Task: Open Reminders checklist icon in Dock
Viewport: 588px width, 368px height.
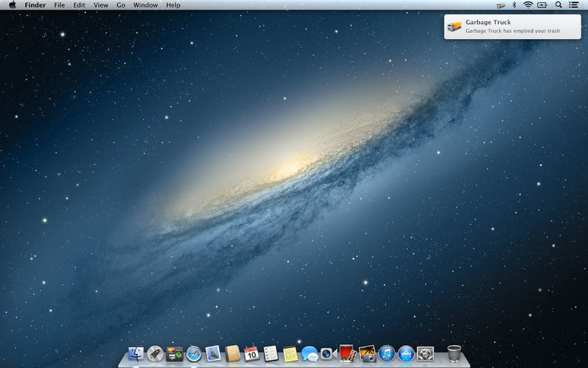Action: click(270, 354)
